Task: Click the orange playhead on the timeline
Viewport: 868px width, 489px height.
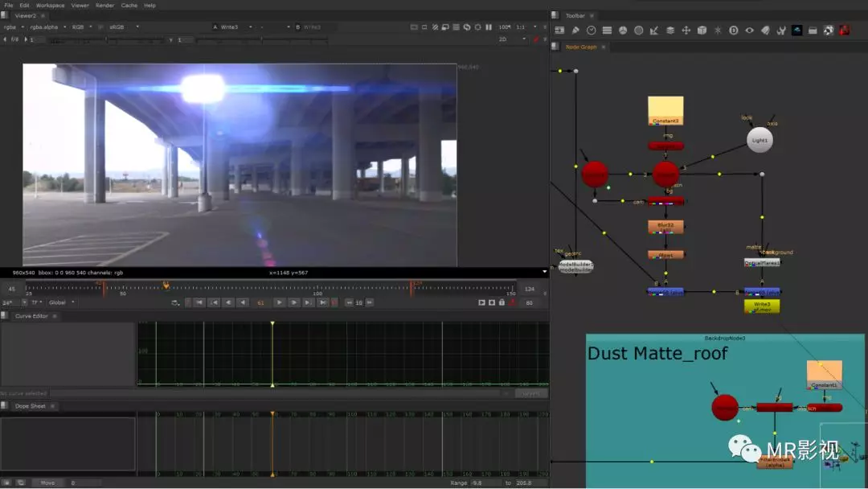Action: pyautogui.click(x=166, y=285)
